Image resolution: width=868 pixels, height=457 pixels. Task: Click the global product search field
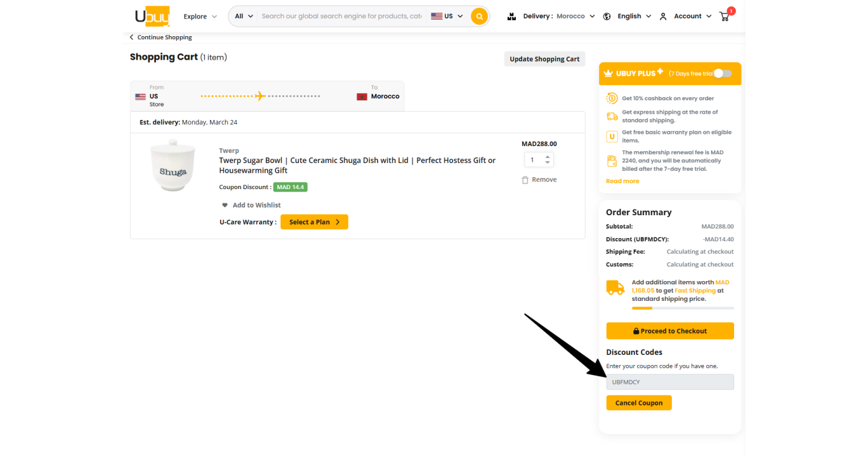[341, 17]
